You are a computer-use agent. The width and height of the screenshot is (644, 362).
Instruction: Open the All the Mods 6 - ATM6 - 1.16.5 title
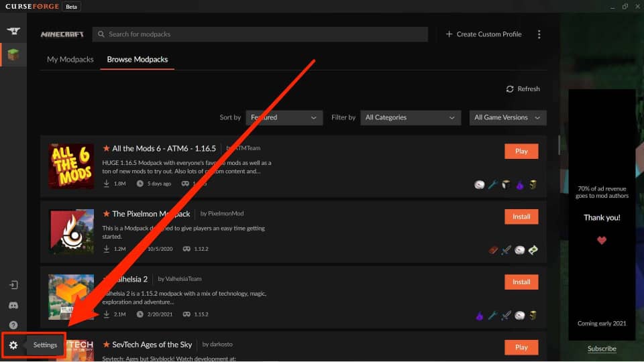click(164, 148)
